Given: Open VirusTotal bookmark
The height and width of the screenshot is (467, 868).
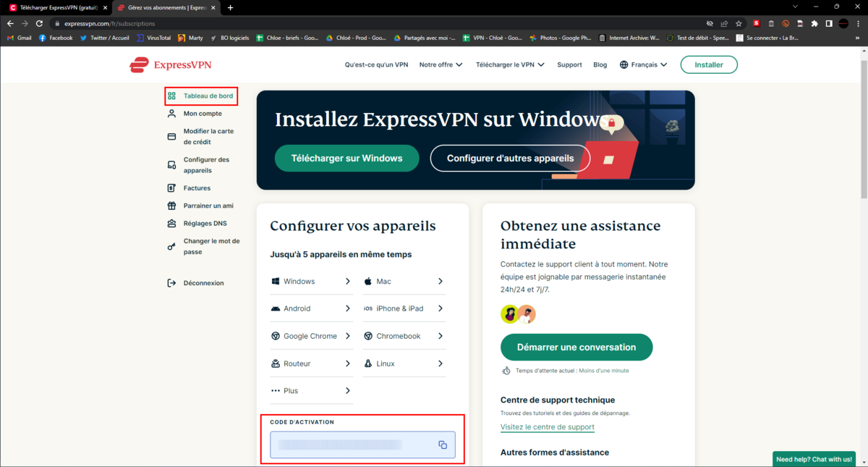Looking at the screenshot, I should 153,38.
